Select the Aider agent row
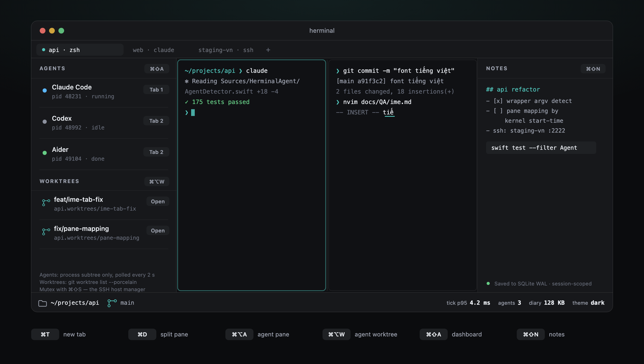644x364 pixels. tap(104, 154)
